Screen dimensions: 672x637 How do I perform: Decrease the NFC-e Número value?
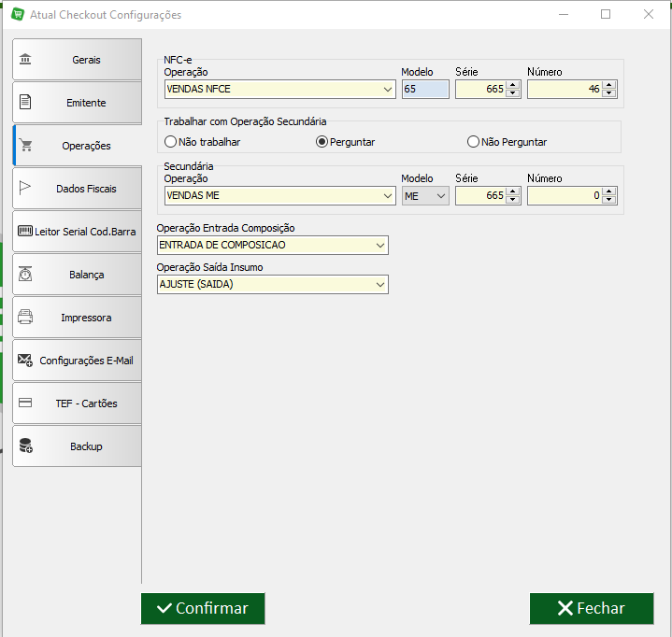[x=609, y=93]
